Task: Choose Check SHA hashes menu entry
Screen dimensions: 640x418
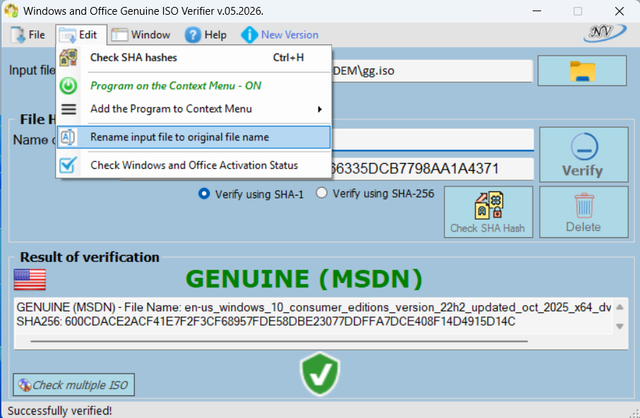Action: 194,58
